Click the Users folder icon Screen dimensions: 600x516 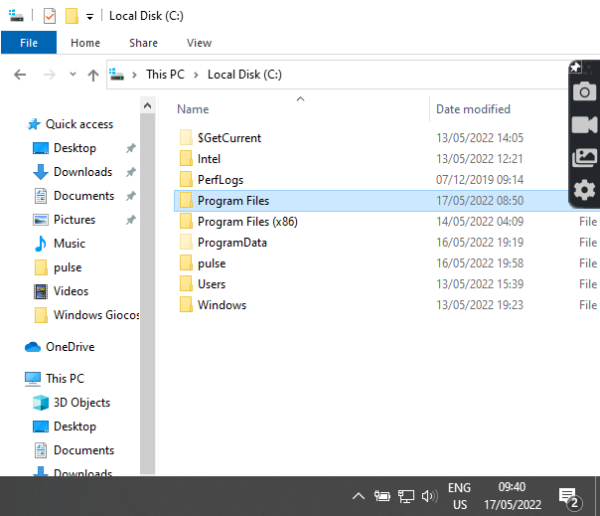(x=186, y=284)
